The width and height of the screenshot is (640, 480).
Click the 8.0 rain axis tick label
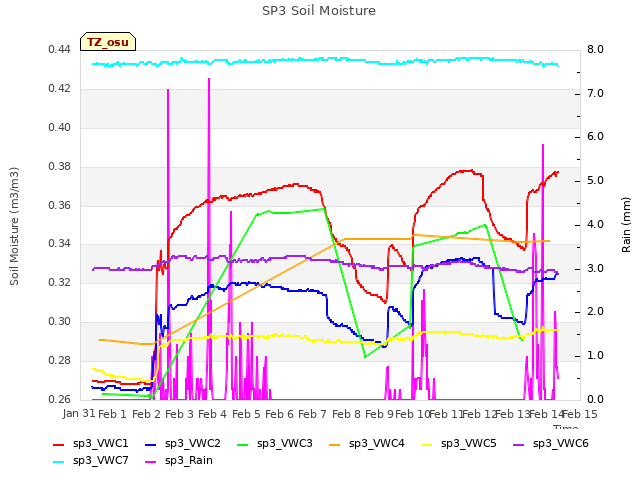point(595,50)
